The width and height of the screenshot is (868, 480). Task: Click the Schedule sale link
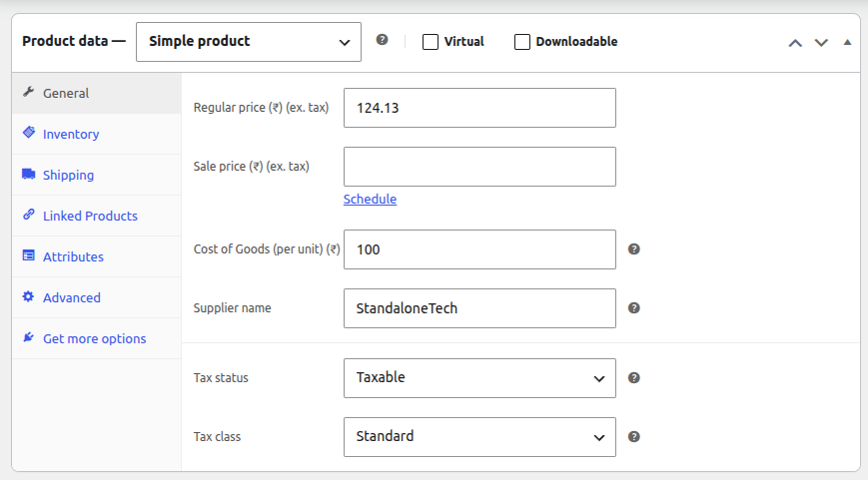tap(370, 199)
